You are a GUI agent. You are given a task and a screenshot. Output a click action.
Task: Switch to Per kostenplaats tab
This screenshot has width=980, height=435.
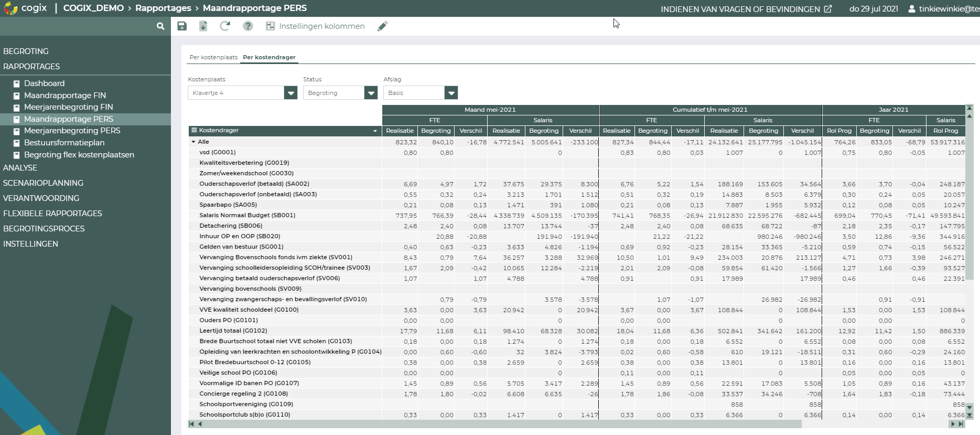click(x=213, y=57)
